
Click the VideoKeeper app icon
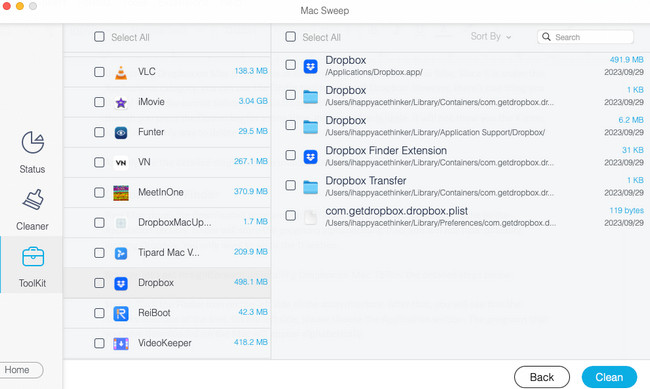121,344
